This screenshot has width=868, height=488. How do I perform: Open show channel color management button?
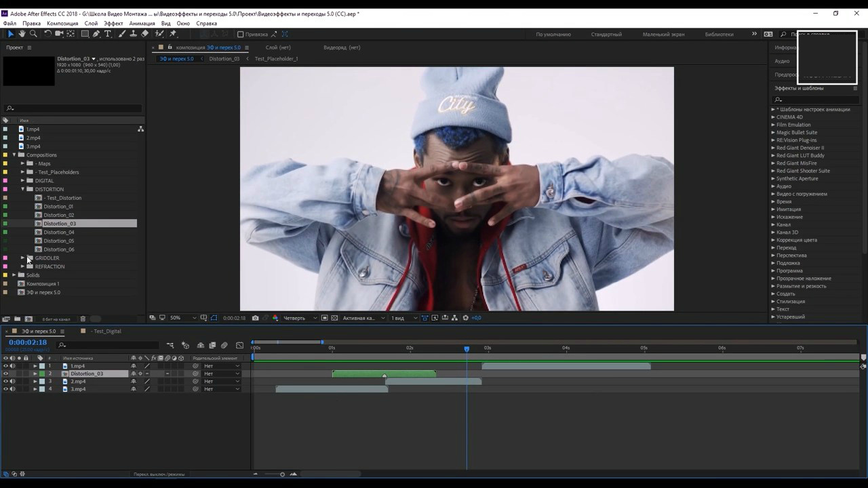(x=275, y=318)
